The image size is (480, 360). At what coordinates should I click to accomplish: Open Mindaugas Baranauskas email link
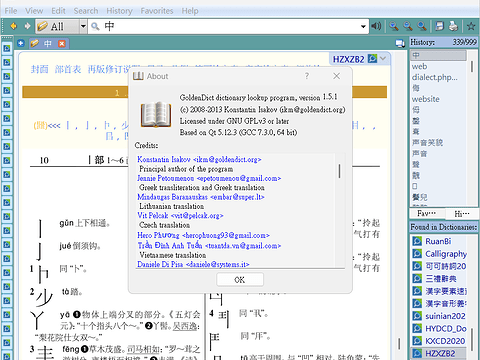(201, 197)
